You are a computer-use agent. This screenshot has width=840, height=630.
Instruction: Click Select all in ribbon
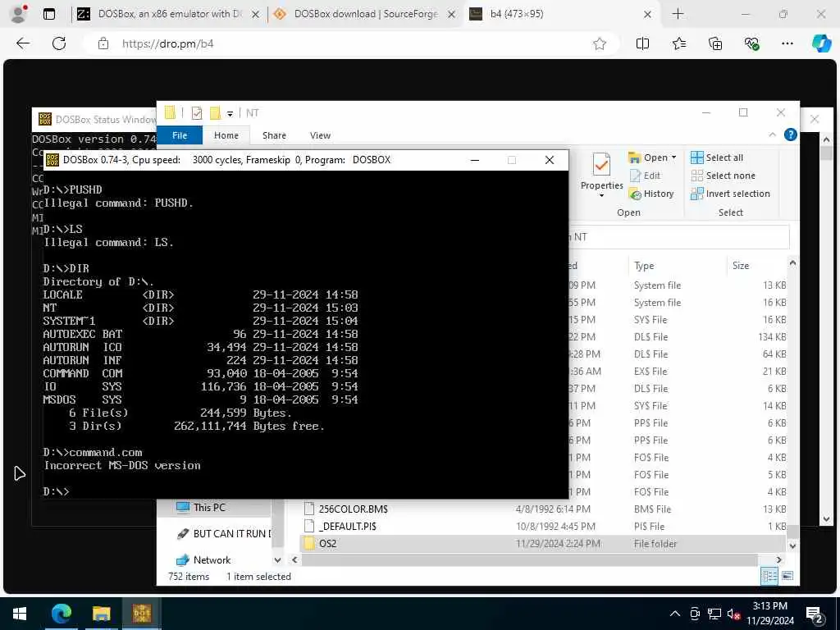717,157
